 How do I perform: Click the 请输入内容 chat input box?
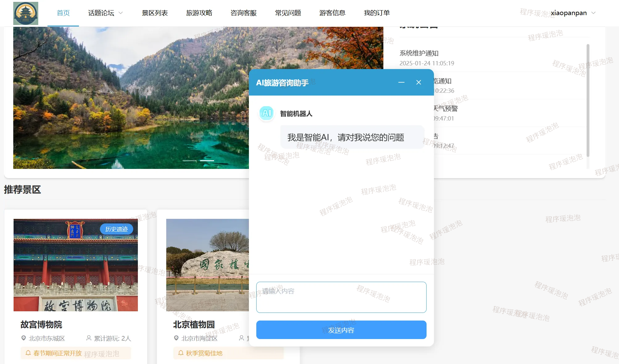341,297
